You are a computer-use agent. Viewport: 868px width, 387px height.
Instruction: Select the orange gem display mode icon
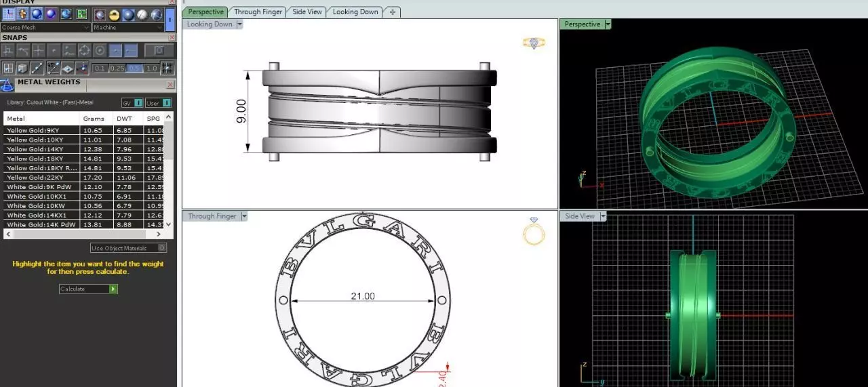click(x=22, y=14)
